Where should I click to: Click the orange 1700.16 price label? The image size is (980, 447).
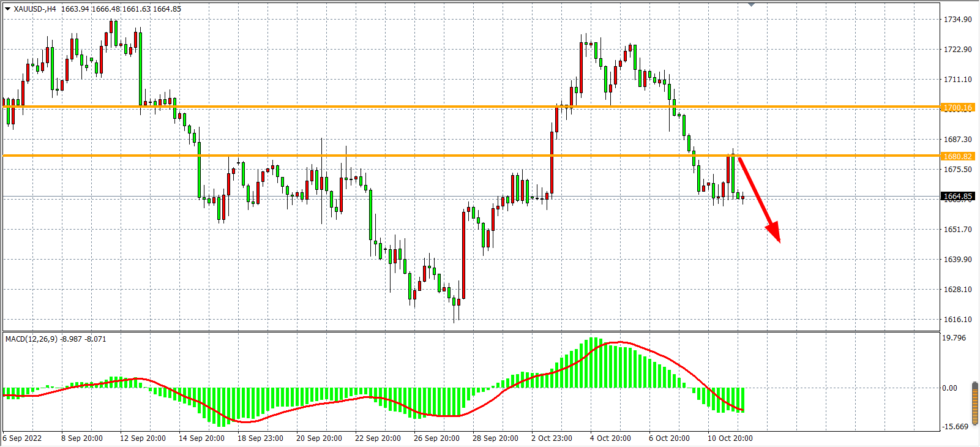click(x=957, y=108)
